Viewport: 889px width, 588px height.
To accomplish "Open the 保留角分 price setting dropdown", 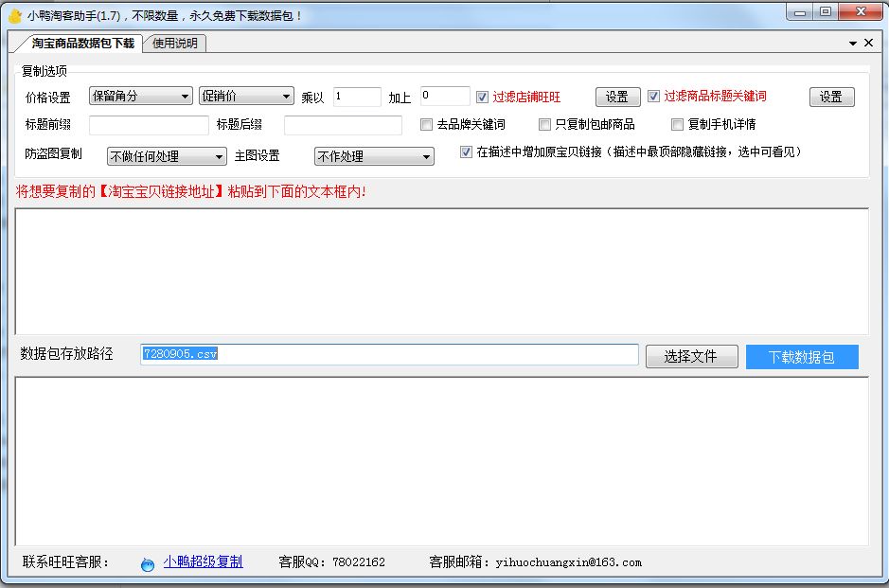I will pos(140,96).
